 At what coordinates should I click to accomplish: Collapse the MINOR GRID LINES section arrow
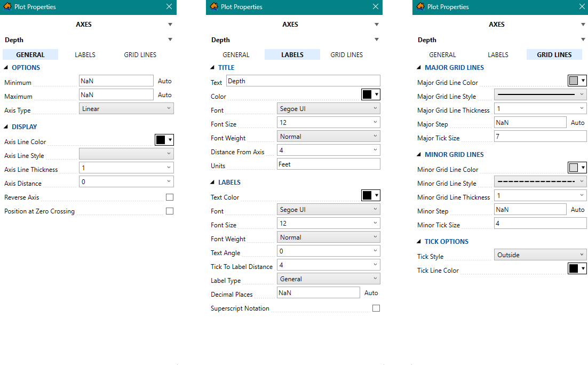(419, 155)
